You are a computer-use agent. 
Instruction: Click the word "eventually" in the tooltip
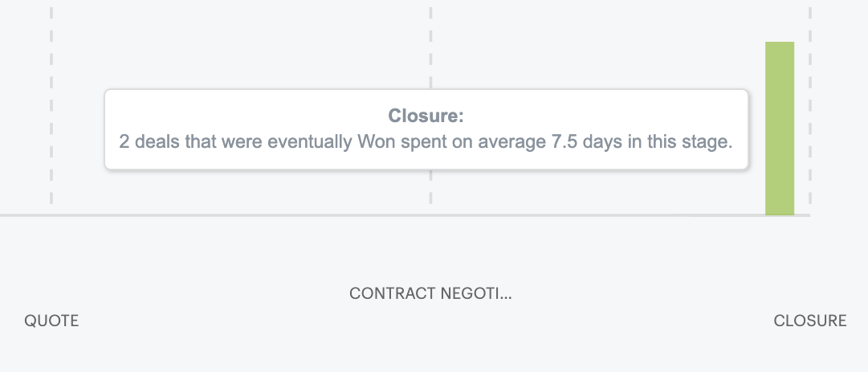310,142
